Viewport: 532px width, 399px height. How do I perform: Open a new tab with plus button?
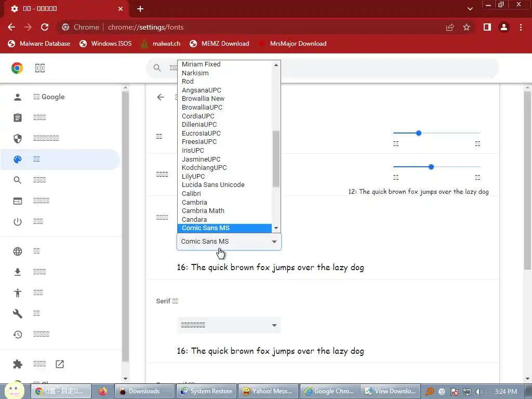(x=140, y=9)
